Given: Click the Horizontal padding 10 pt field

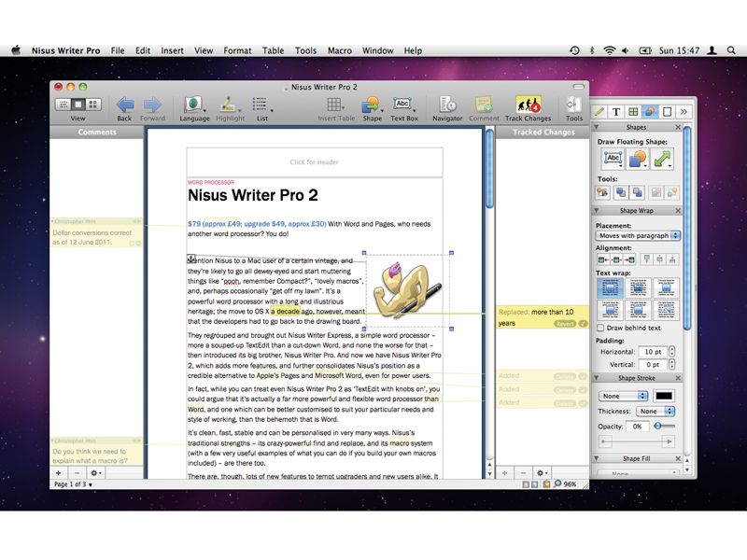Looking at the screenshot, I should (652, 352).
